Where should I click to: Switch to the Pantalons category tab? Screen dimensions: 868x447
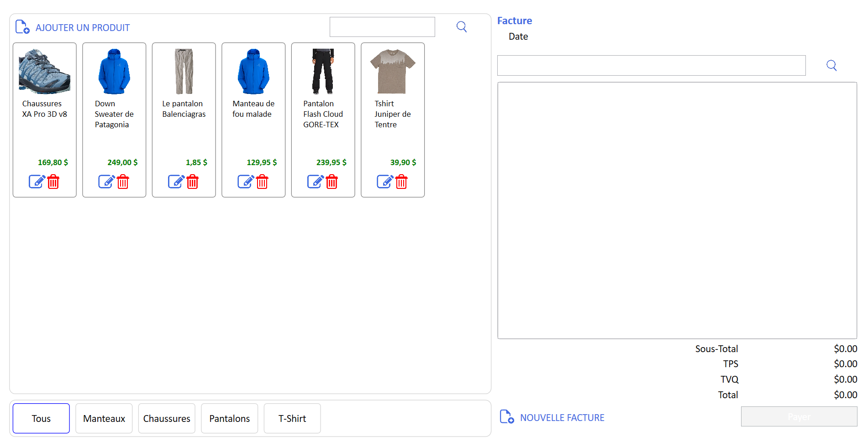tap(229, 418)
